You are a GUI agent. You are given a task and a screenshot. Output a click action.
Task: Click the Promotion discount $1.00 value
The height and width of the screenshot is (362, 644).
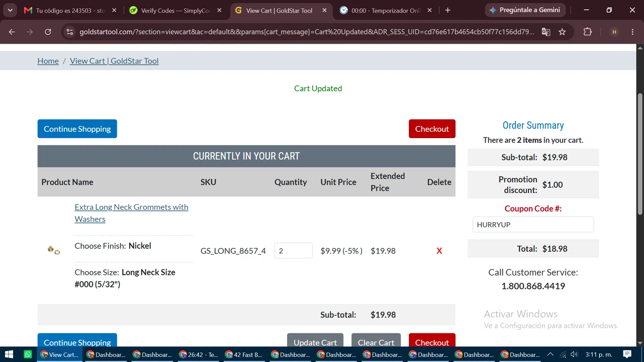[x=552, y=185]
